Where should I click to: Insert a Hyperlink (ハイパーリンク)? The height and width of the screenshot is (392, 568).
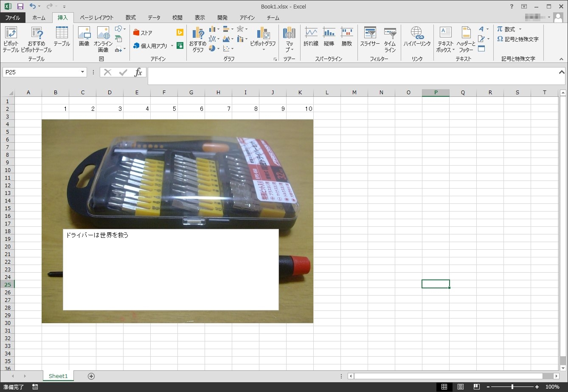click(x=417, y=37)
